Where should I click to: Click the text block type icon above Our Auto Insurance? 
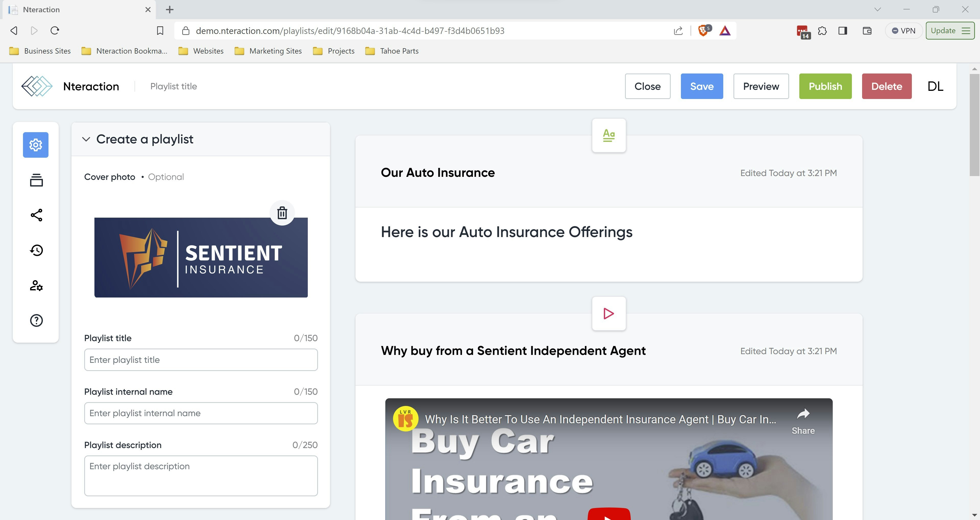click(609, 135)
